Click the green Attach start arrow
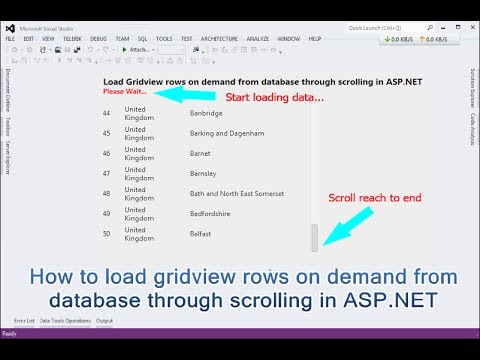Screen dimensions: 480x360 click(x=124, y=50)
